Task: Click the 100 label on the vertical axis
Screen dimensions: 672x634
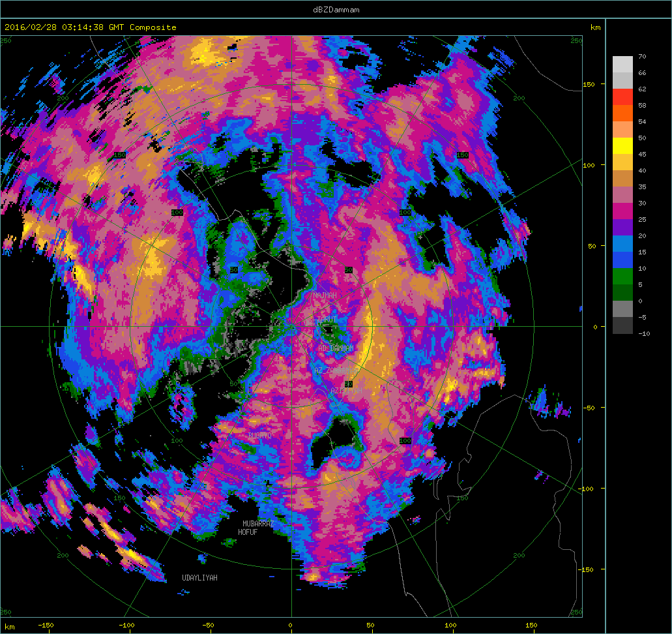Action: click(589, 165)
